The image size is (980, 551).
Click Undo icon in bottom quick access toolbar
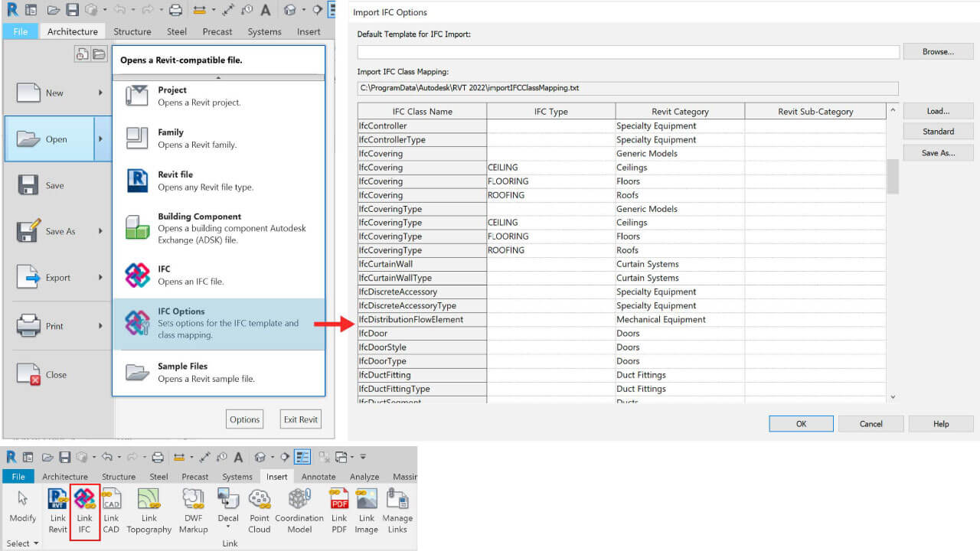(106, 457)
